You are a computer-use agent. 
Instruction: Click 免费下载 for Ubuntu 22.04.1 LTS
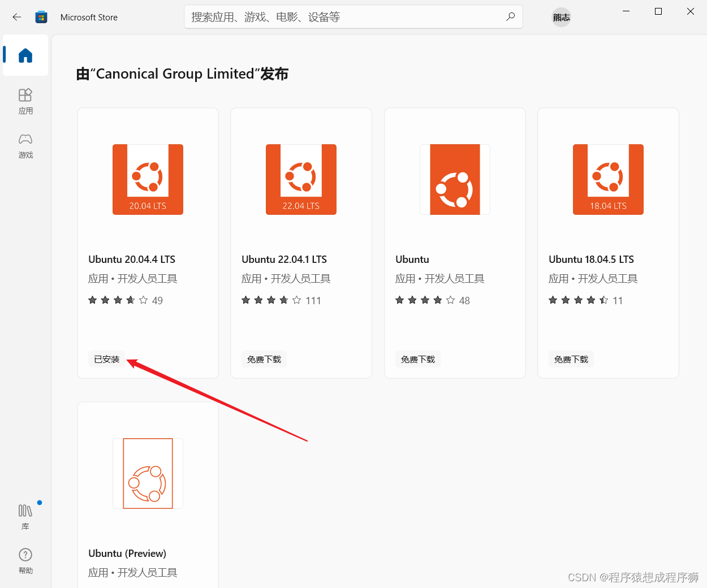(264, 359)
